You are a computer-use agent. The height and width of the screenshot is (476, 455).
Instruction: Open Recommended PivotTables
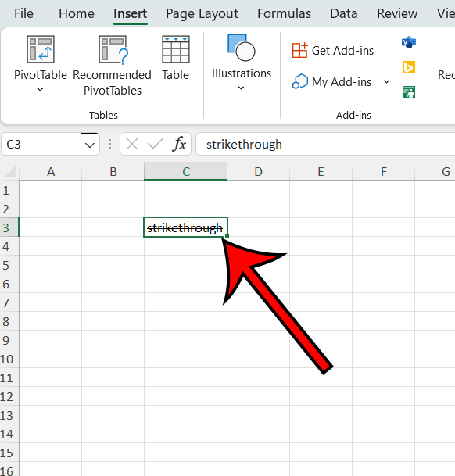pyautogui.click(x=112, y=66)
